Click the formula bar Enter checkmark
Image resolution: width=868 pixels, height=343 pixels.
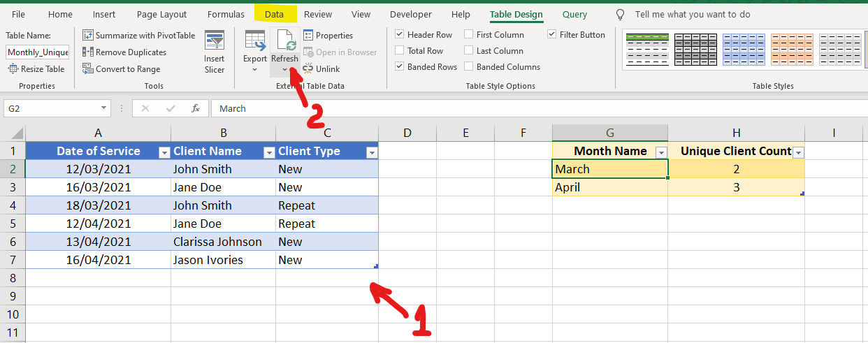171,108
